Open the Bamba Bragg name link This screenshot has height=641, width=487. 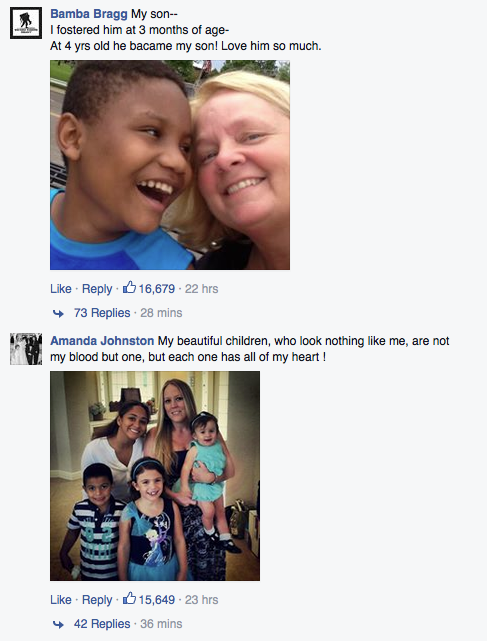(89, 14)
